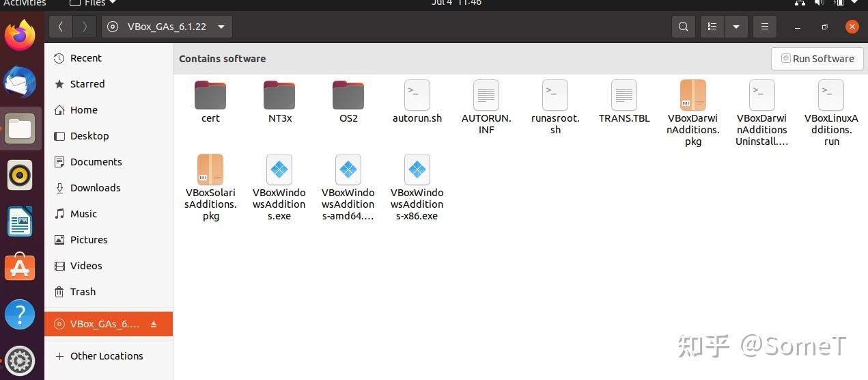Open Ubuntu Software from dock

click(x=20, y=268)
